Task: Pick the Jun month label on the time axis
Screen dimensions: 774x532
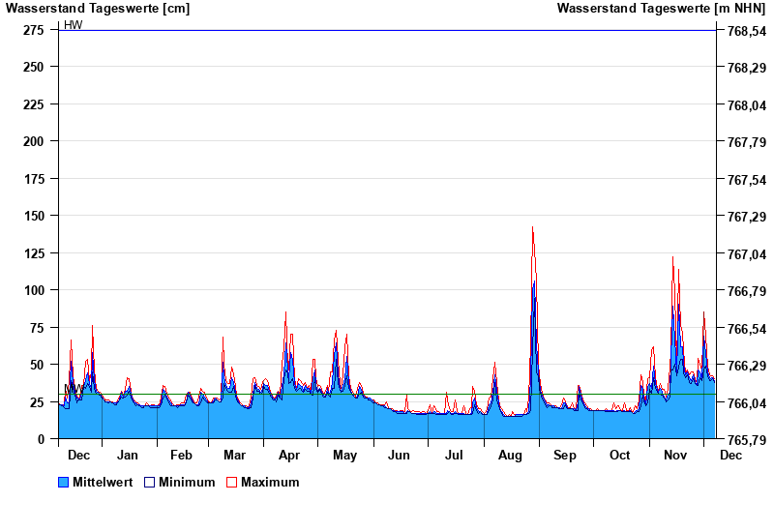Action: pos(399,455)
